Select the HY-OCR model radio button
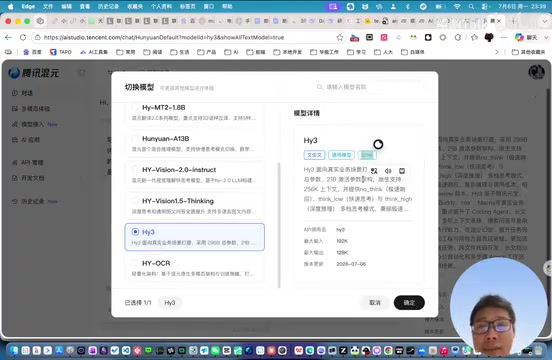Screen dimensions: 552x360 135,263
